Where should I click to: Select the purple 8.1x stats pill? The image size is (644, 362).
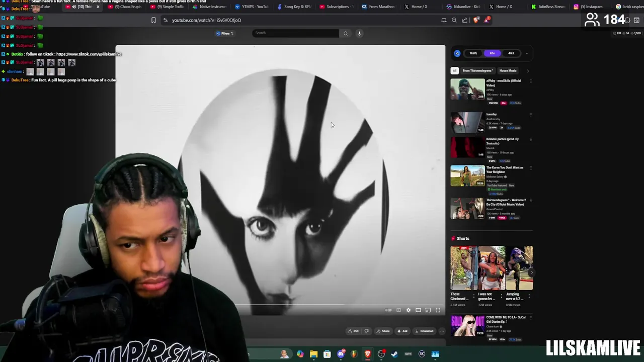coord(492,53)
